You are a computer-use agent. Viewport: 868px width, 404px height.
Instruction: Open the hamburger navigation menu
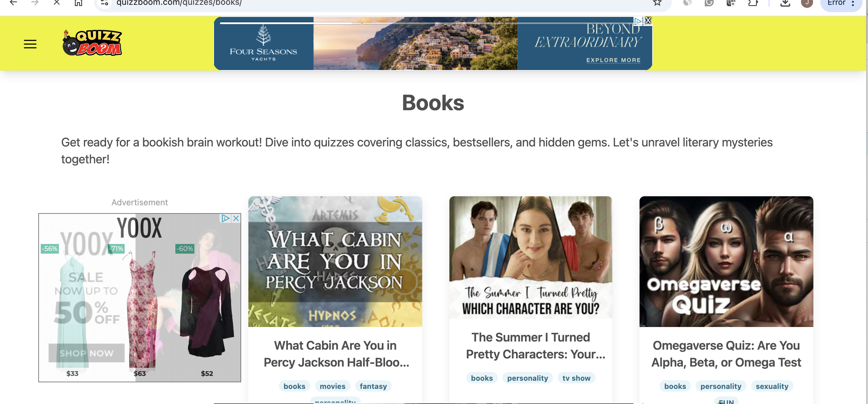(30, 44)
